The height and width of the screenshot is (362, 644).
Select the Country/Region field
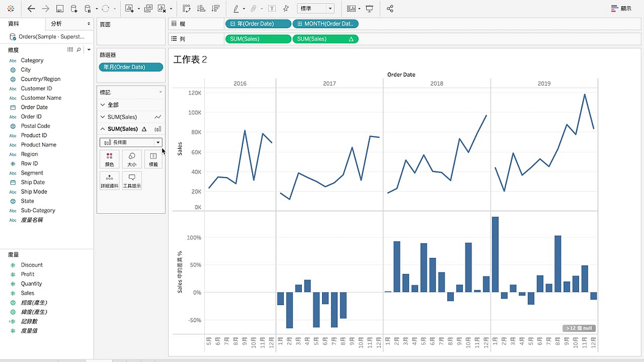tap(40, 79)
